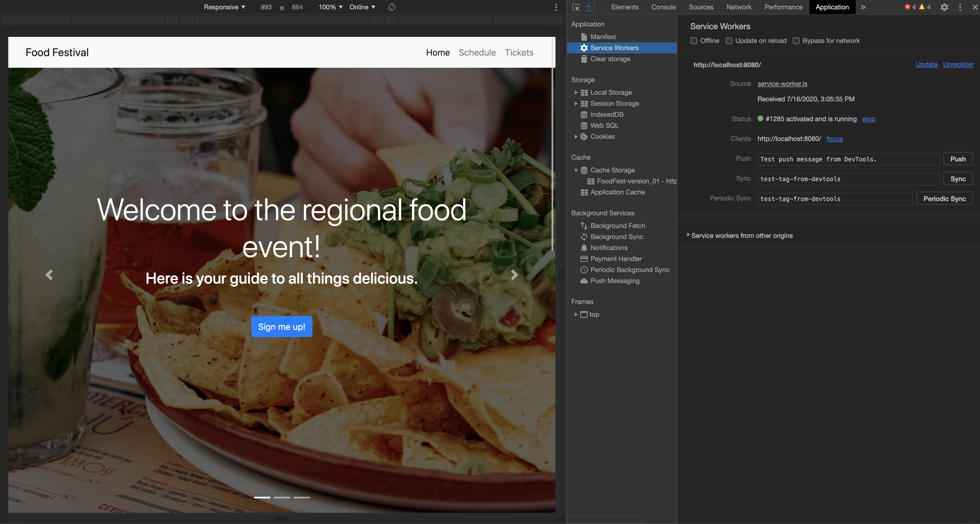Enable Bypass for network checkbox
Screen dimensions: 980x524
pyautogui.click(x=796, y=41)
